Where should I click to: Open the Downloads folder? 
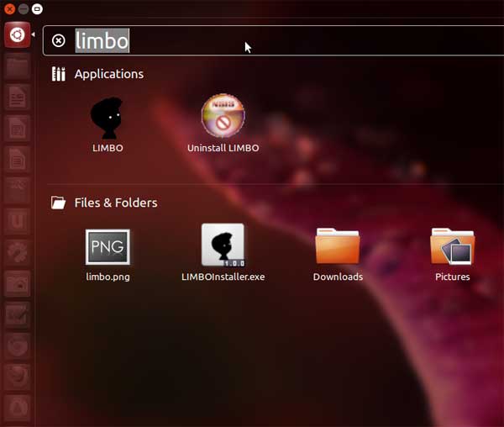pyautogui.click(x=338, y=255)
